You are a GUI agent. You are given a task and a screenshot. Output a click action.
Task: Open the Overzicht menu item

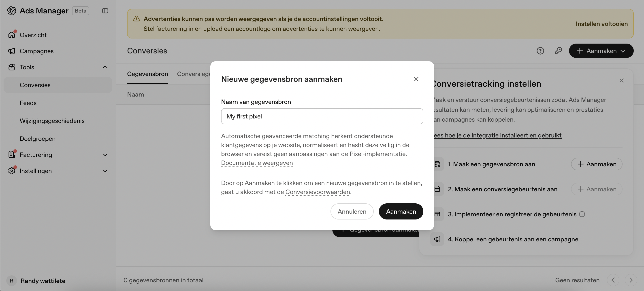[58, 35]
